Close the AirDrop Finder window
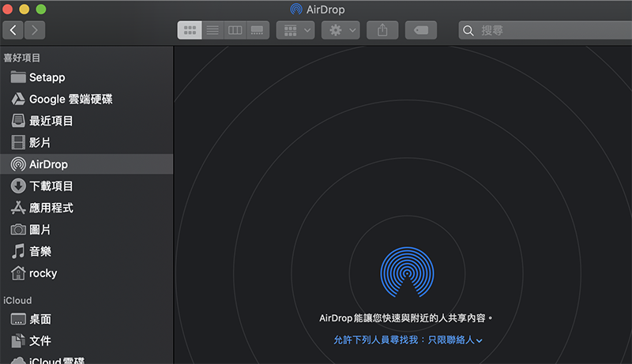The width and height of the screenshot is (632, 364). 7,9
